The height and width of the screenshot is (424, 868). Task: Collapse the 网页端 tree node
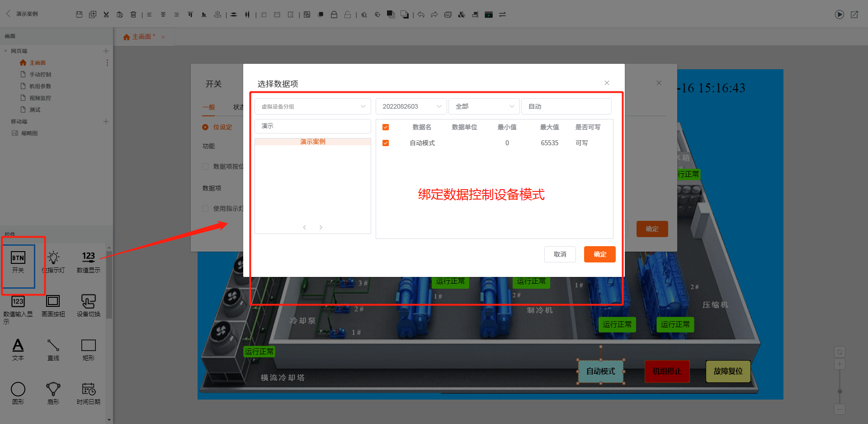[6, 51]
